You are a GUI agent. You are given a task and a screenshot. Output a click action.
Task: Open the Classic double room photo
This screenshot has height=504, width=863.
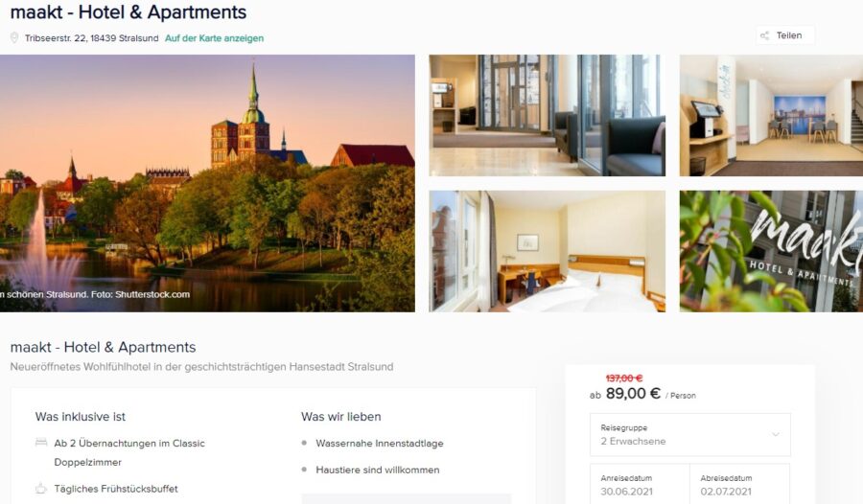[548, 251]
